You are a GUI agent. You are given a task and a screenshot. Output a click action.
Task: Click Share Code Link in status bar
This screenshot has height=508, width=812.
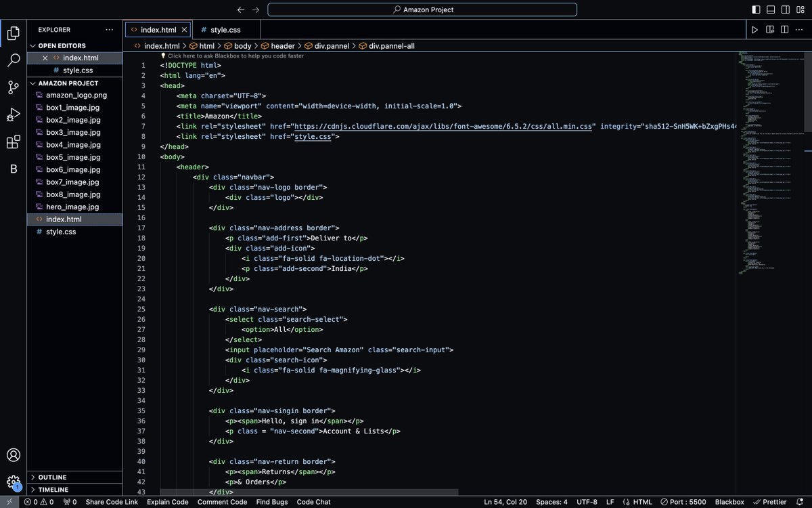click(x=112, y=502)
